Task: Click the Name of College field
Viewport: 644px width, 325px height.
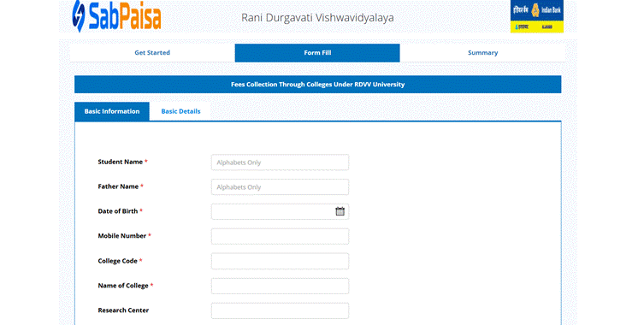Action: pos(281,286)
